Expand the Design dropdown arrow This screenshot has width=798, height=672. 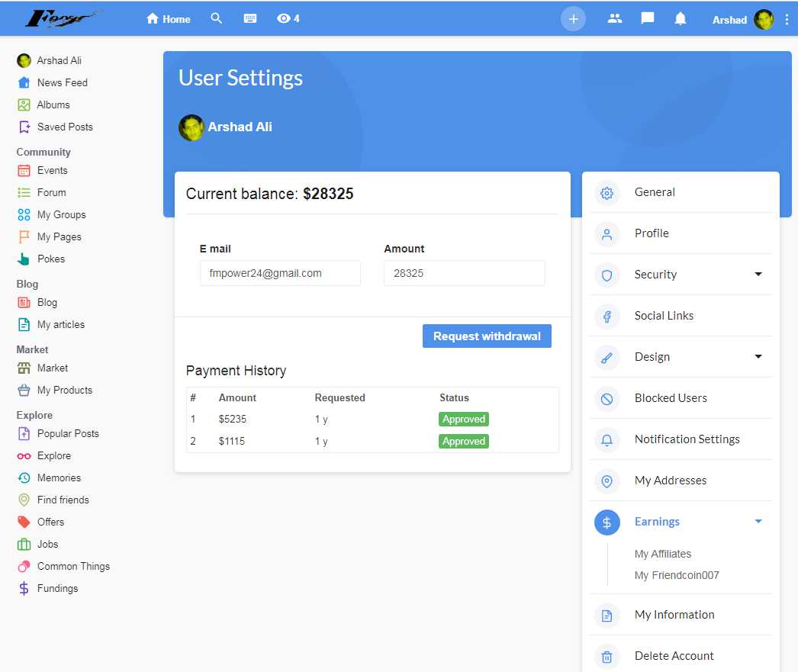pos(758,357)
